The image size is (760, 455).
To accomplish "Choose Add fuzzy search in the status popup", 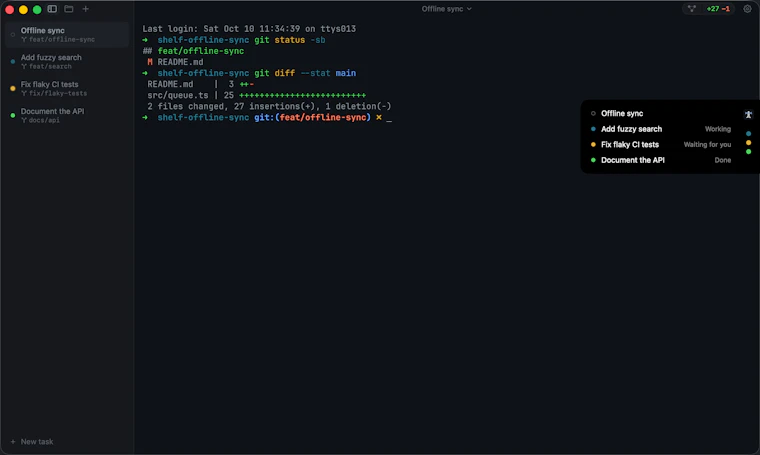I will click(x=661, y=129).
